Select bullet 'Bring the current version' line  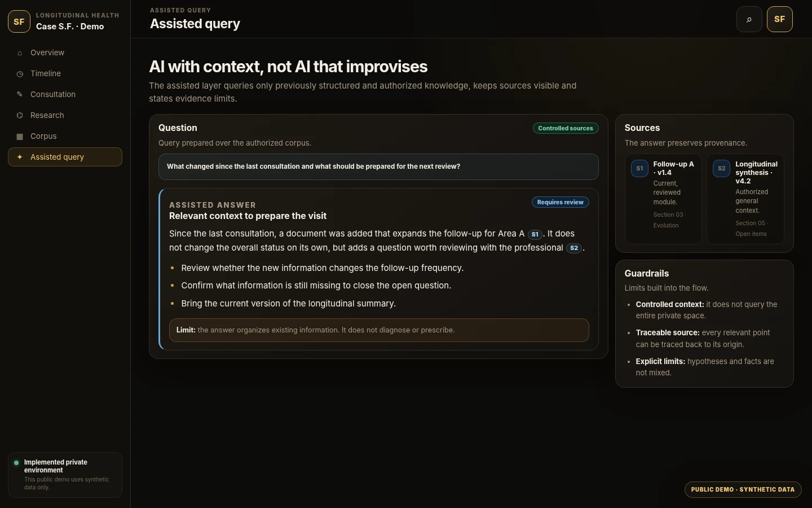coord(288,304)
